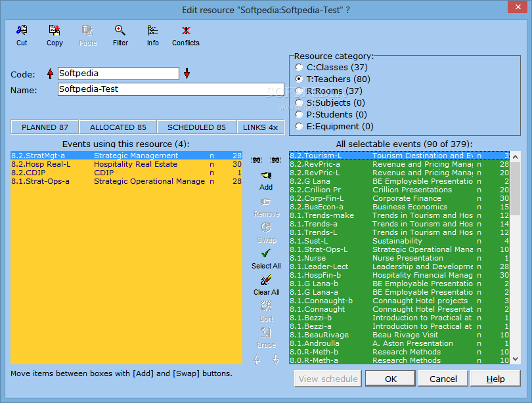
Task: Open the Filter tool
Action: (120, 30)
